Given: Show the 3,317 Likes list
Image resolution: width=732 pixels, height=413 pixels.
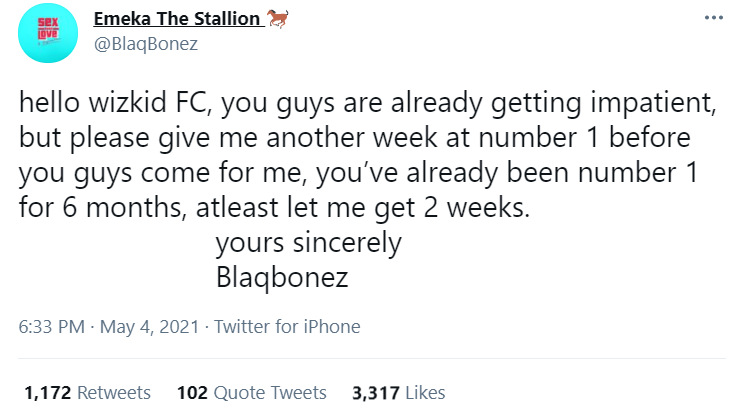Looking at the screenshot, I should 398,392.
